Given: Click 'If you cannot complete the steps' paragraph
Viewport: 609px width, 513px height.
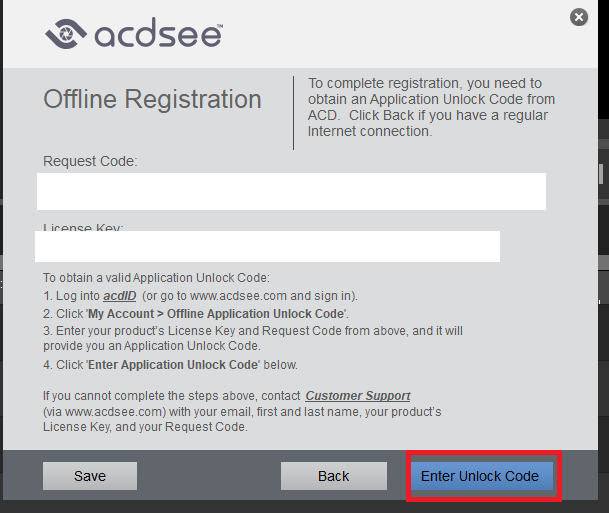Looking at the screenshot, I should tap(173, 396).
